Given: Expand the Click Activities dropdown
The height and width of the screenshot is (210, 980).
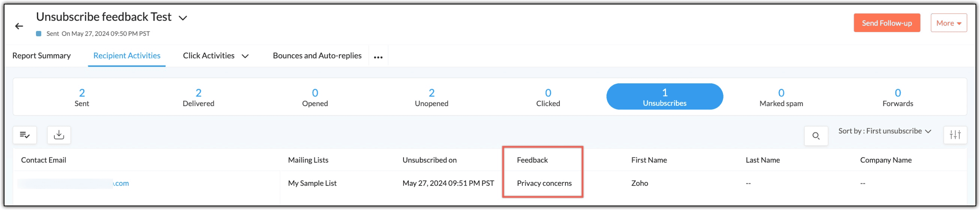Looking at the screenshot, I should 245,56.
